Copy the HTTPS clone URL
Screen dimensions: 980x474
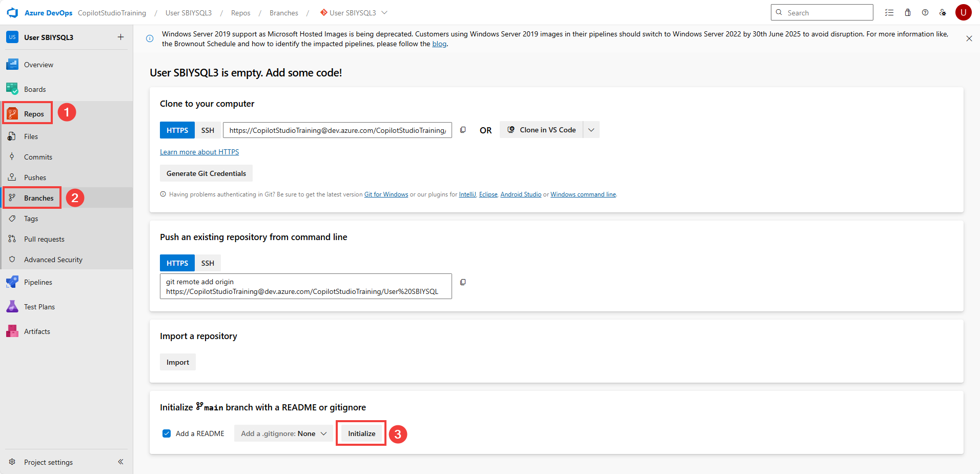point(463,130)
